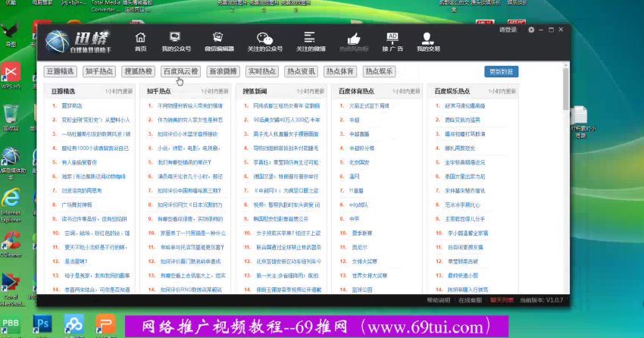
Task: Open sports item 世界女排大奖赛
Action: [369, 276]
